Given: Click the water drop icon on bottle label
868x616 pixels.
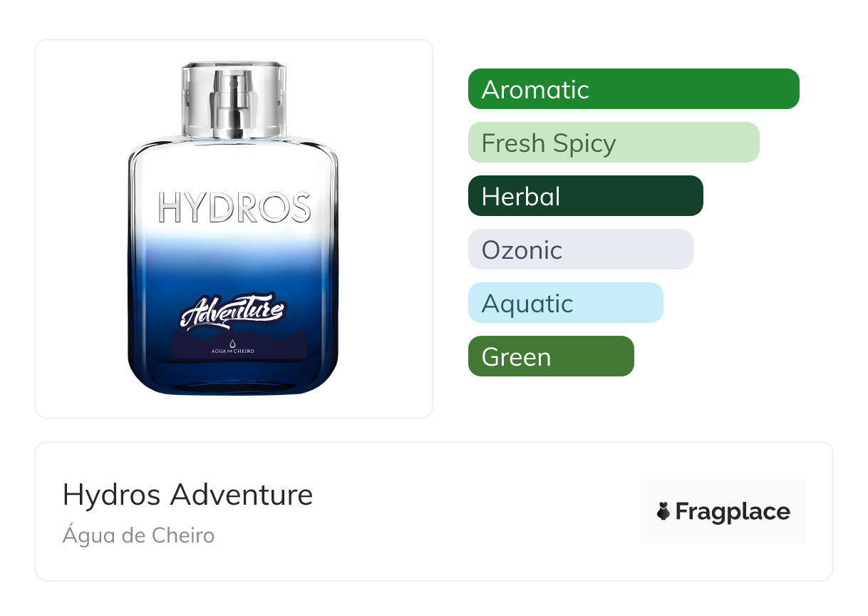Looking at the screenshot, I should tap(232, 341).
